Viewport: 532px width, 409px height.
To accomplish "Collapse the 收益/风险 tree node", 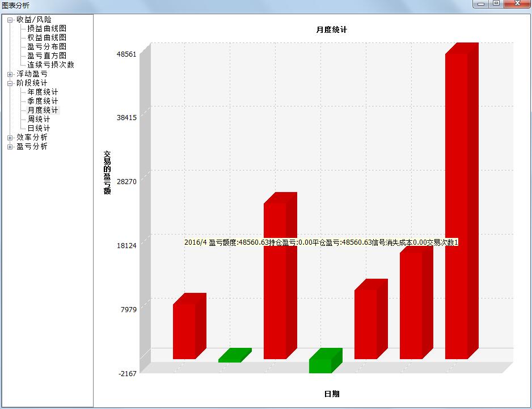I will pos(10,20).
